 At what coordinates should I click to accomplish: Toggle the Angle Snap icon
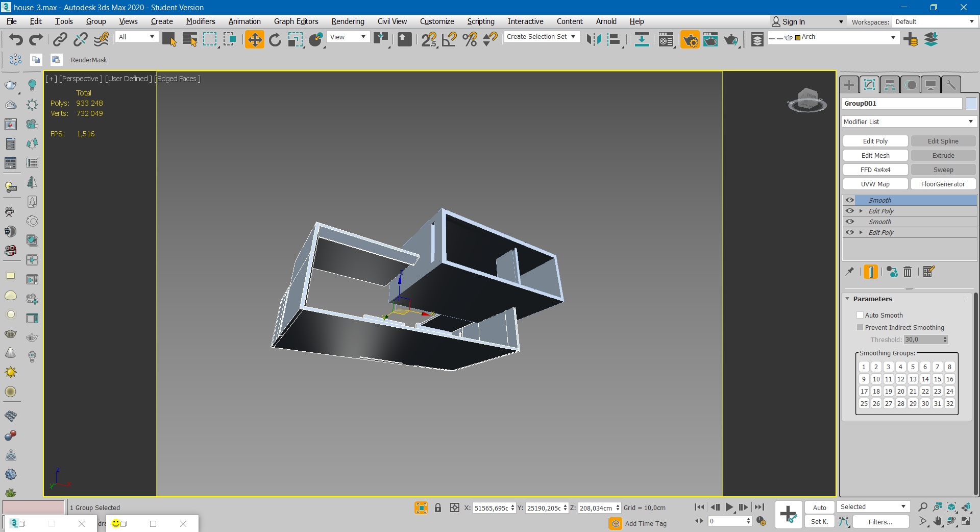tap(450, 39)
